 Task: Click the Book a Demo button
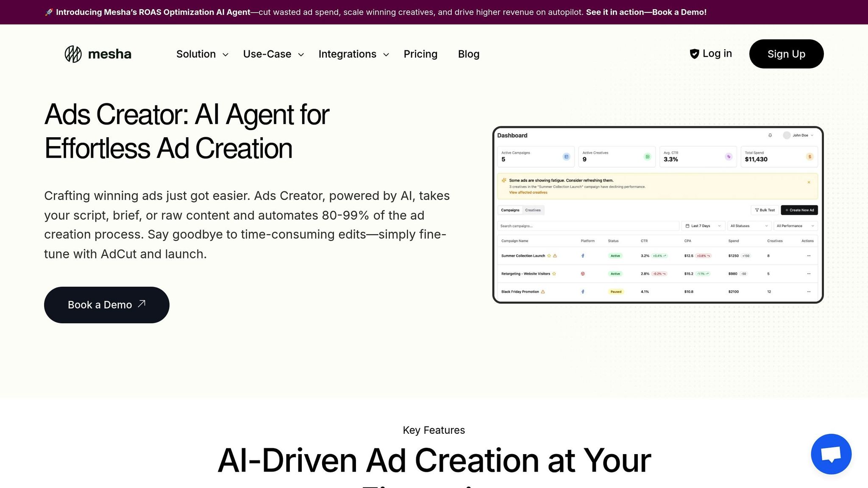[107, 305]
